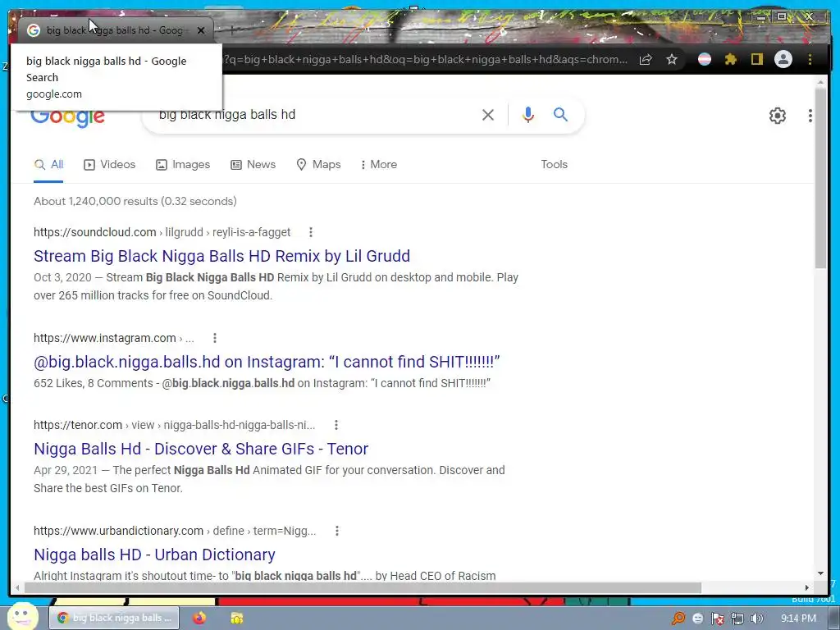Viewport: 840px width, 630px height.
Task: Launch Firefox from the taskbar
Action: pos(199,618)
